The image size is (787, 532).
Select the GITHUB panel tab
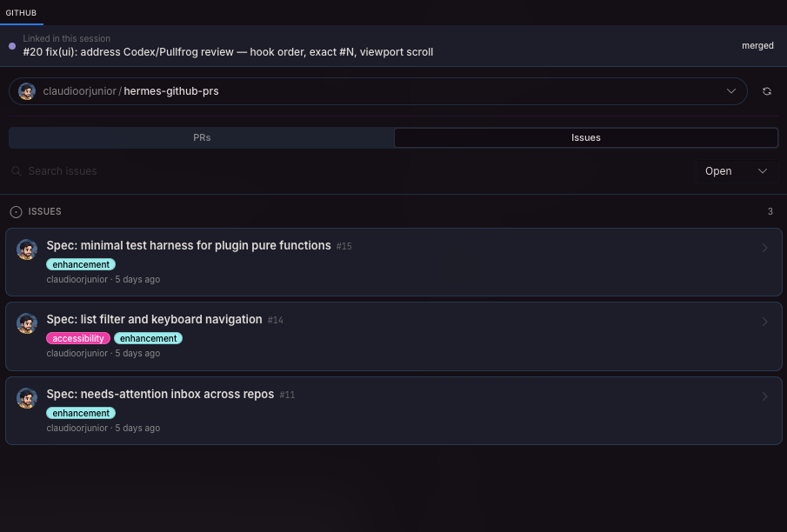tap(21, 12)
